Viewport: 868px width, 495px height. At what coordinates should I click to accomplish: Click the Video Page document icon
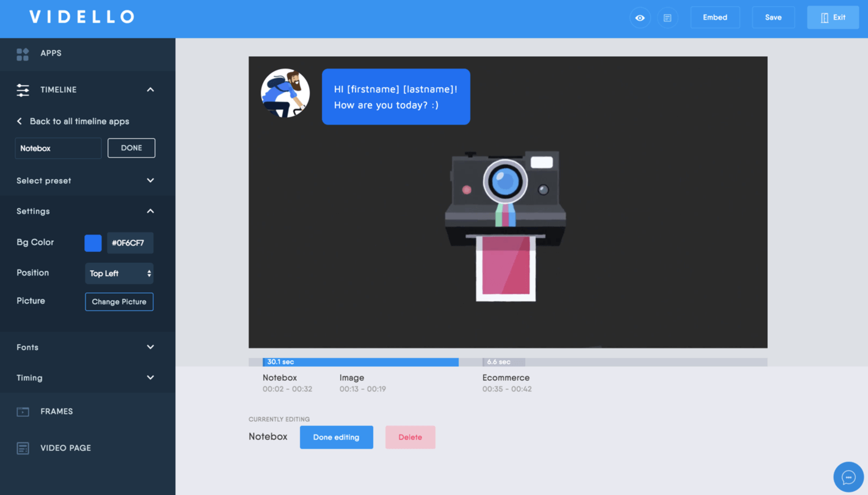pos(23,448)
